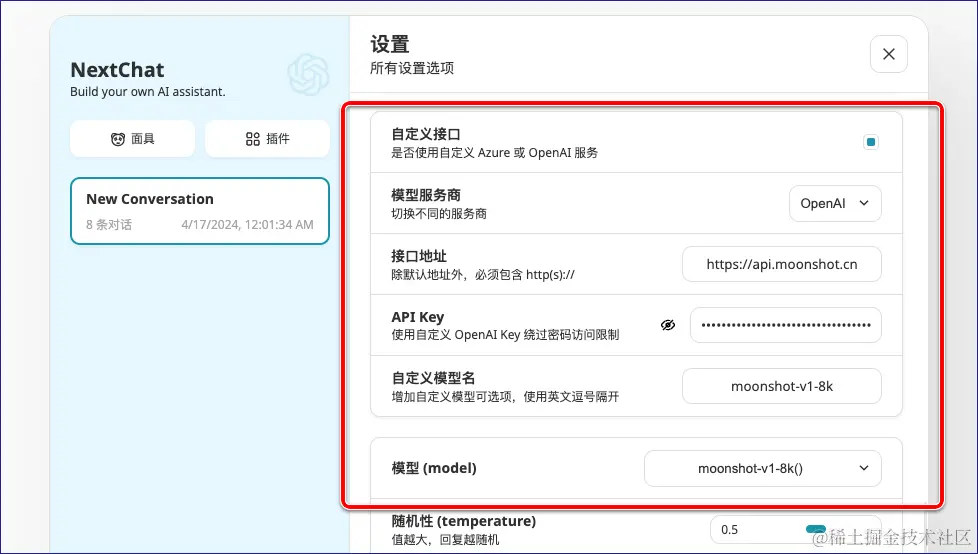Open the 面具 masks button
The image size is (978, 554).
tap(132, 138)
